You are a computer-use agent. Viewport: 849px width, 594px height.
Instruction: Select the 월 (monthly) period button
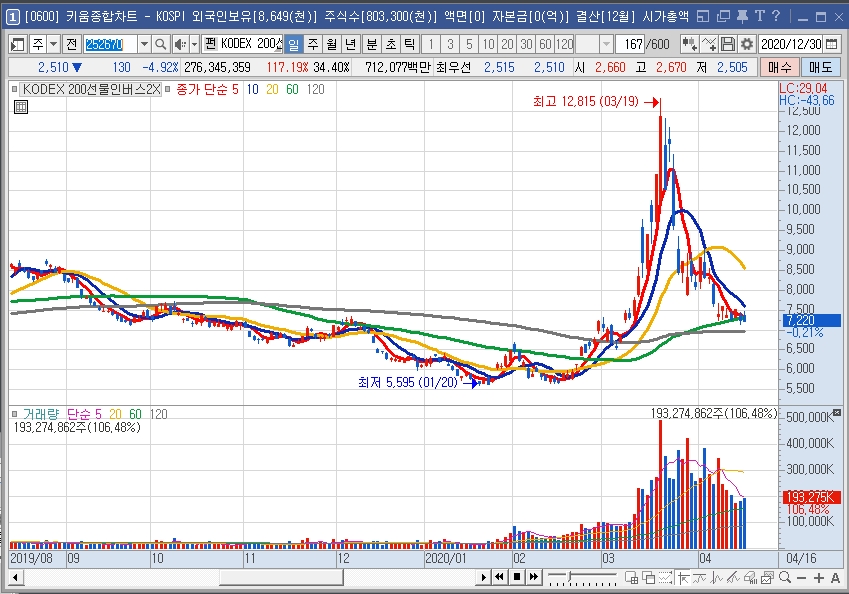pos(331,44)
